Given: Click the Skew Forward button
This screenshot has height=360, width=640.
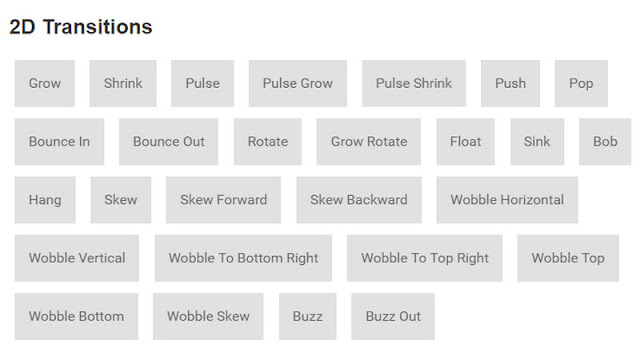Looking at the screenshot, I should [x=223, y=200].
